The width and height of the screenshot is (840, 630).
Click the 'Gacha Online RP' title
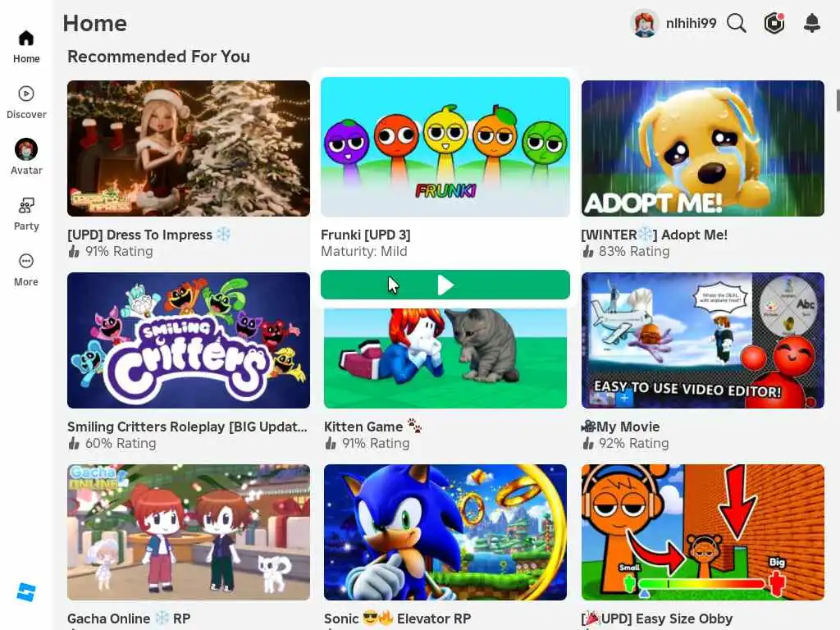129,619
